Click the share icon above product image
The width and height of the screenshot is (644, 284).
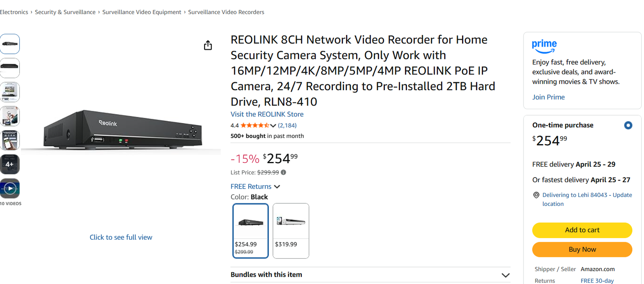[x=208, y=45]
